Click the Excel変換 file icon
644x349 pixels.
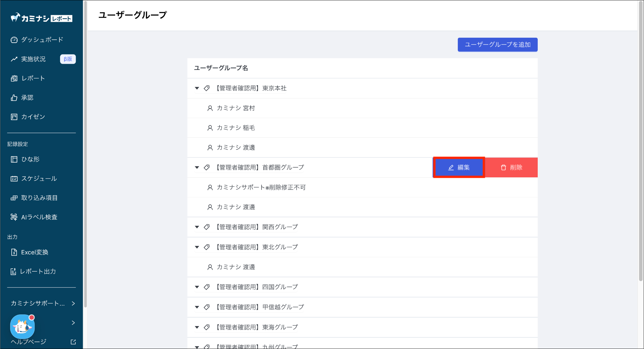[14, 252]
